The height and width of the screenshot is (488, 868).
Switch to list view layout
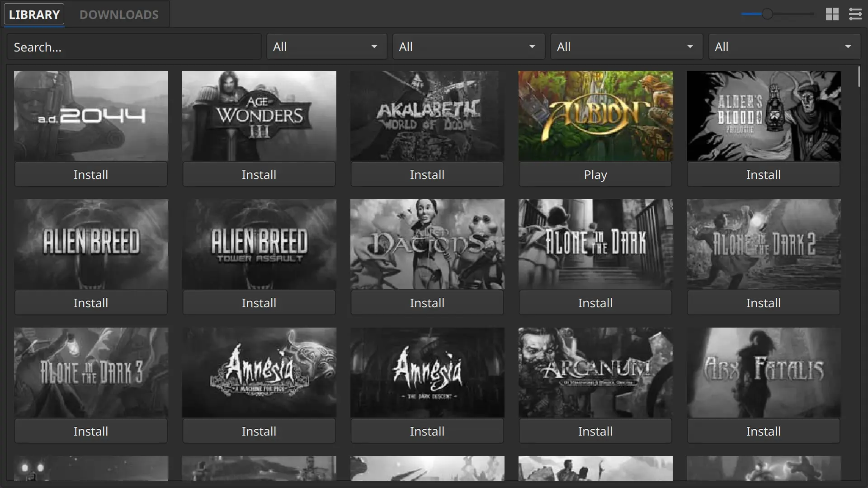[x=855, y=14]
